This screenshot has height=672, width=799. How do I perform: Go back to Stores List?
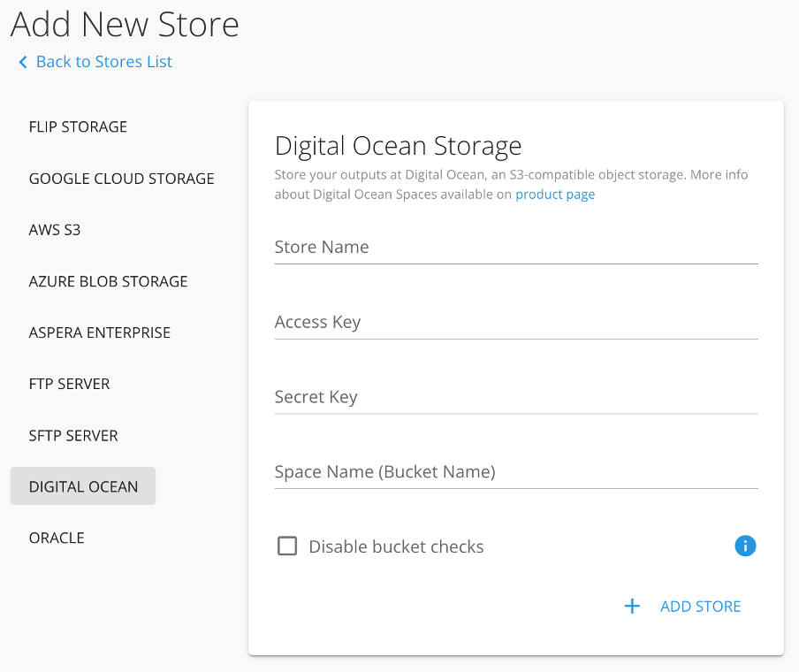pyautogui.click(x=103, y=62)
